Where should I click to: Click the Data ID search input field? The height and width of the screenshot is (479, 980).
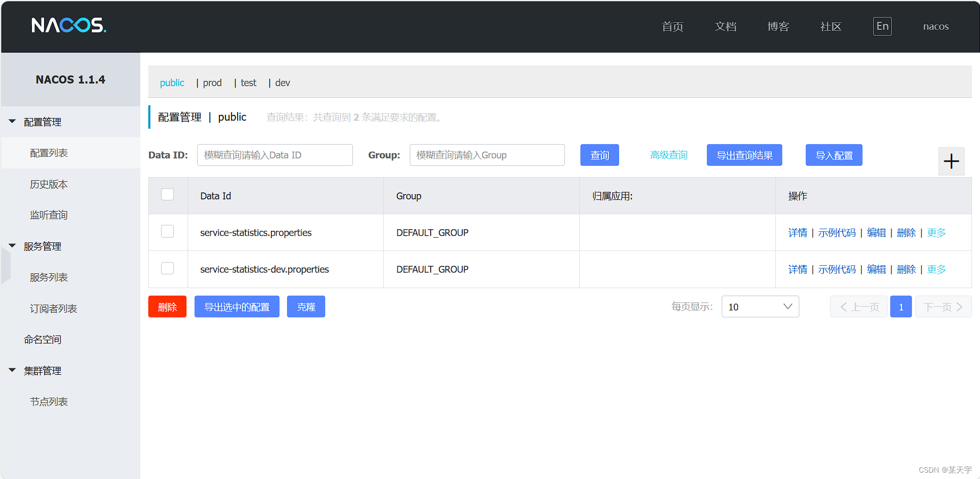[x=274, y=155]
